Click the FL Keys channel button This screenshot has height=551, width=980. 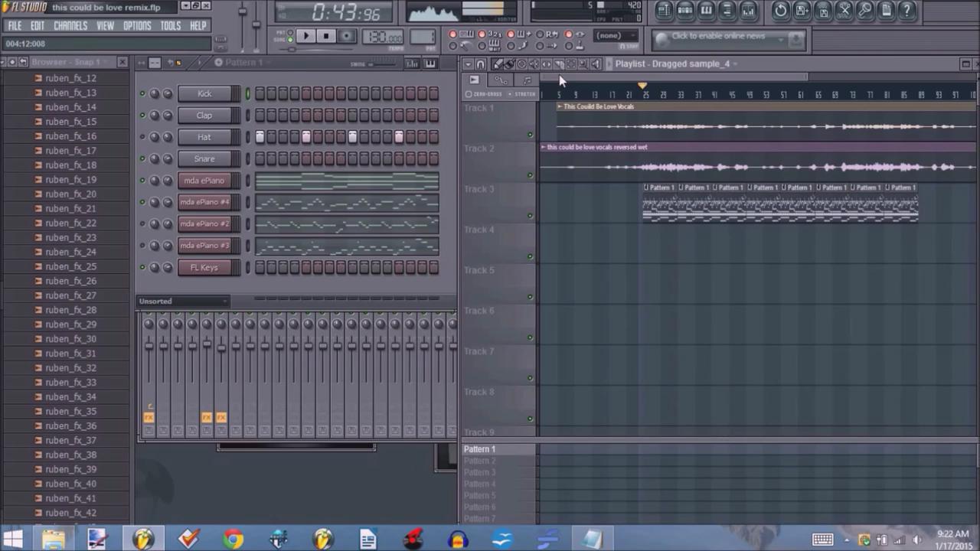tap(204, 268)
